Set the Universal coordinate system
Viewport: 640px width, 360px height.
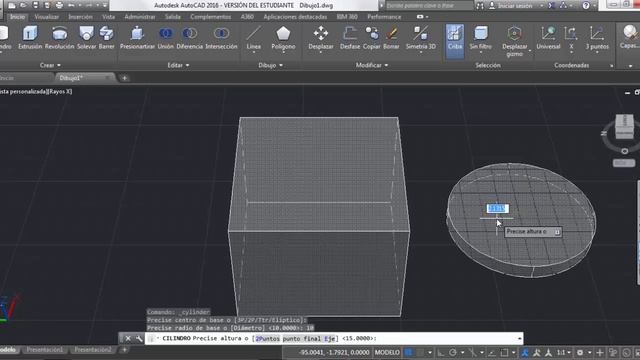[x=548, y=38]
